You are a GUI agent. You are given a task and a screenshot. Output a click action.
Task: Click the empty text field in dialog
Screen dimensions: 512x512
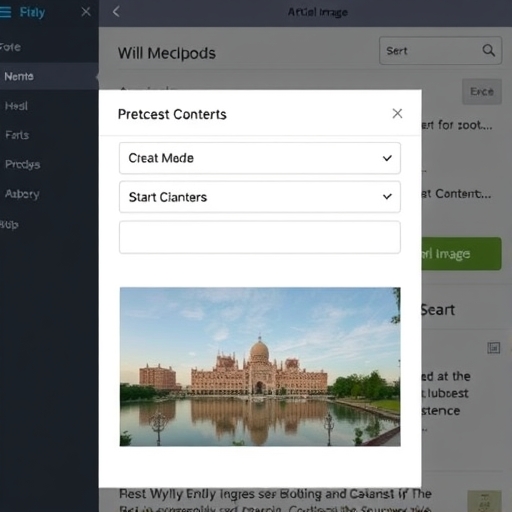[260, 237]
